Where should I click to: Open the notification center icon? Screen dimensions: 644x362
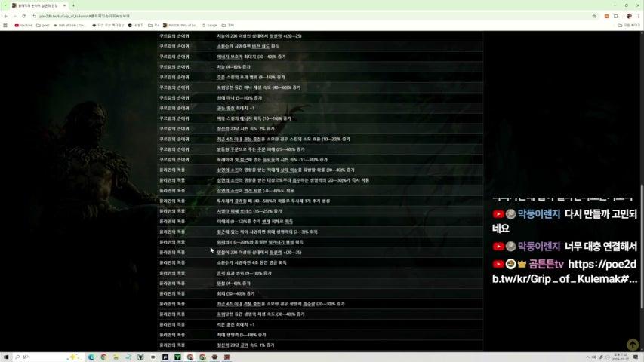[636, 357]
